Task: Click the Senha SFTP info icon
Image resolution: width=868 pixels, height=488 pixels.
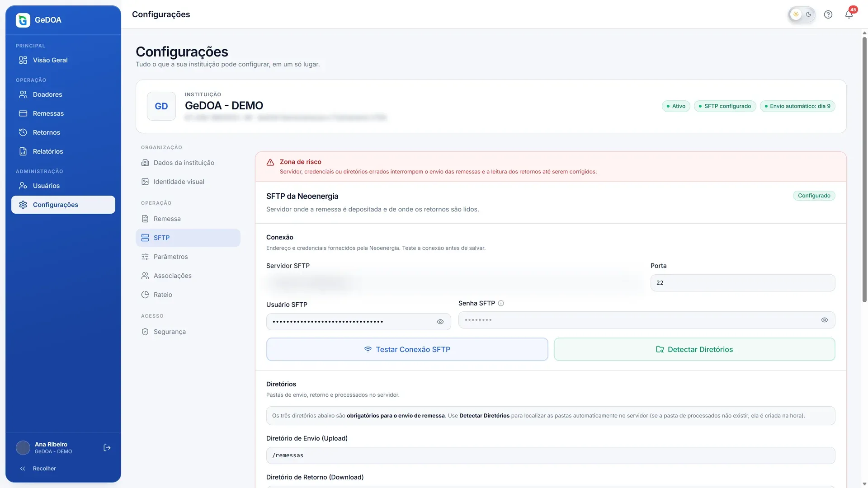Action: click(501, 303)
